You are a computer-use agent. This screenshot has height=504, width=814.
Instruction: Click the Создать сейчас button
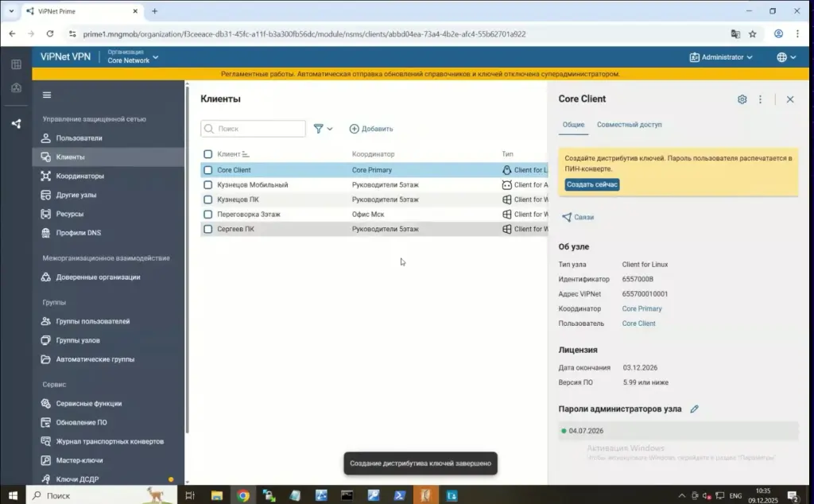591,184
